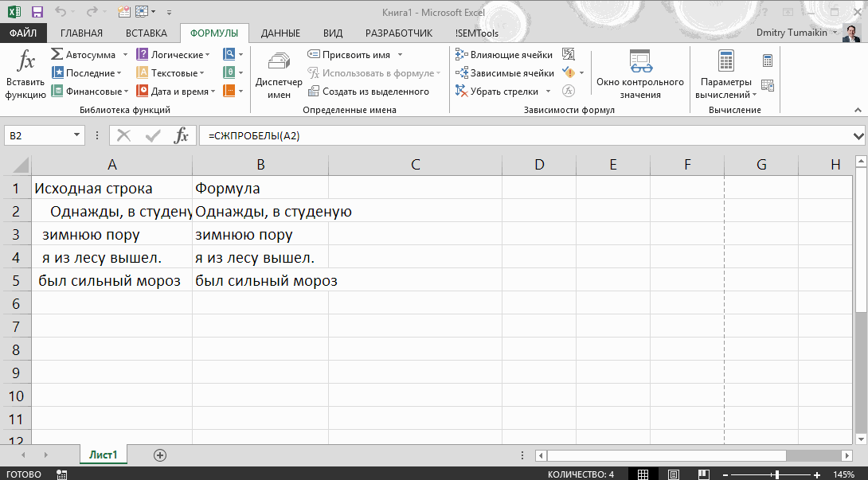Open Текстовые functions list
Screen dimensions: 868x480
pyautogui.click(x=170, y=72)
